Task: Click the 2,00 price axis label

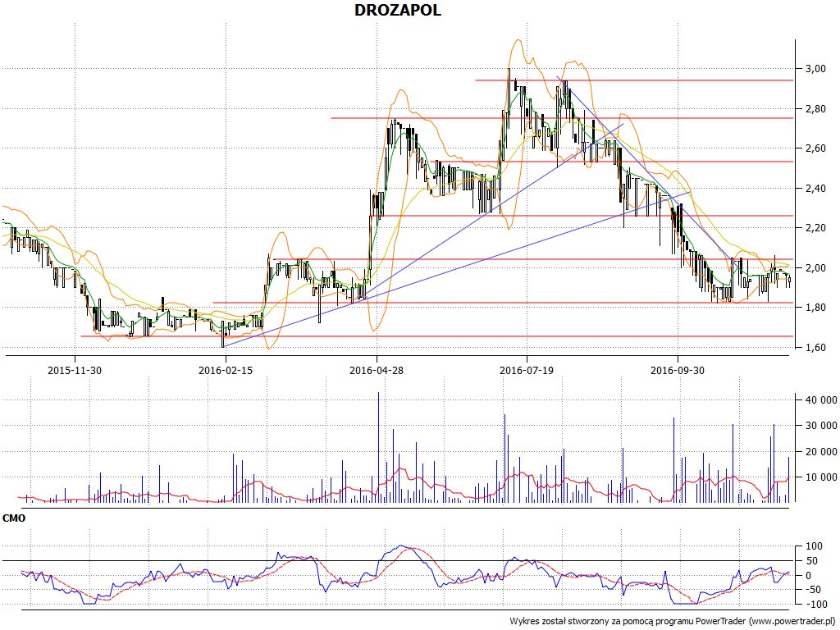Action: tap(815, 268)
